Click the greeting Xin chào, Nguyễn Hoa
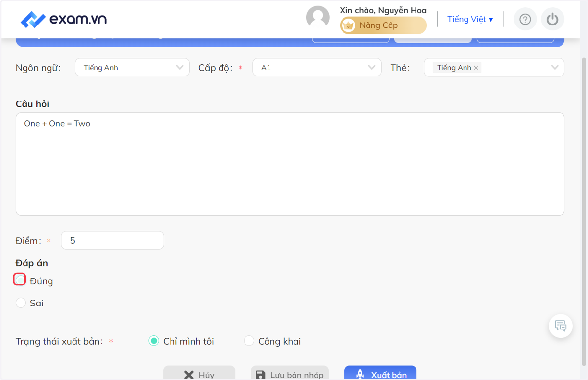Viewport: 588px width, 380px height. 383,10
